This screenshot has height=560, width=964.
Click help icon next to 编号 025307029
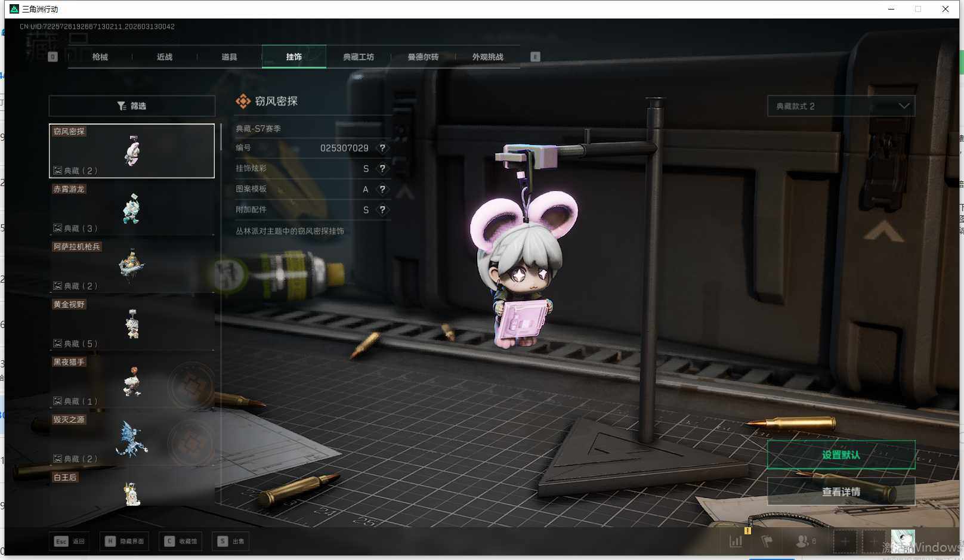coord(382,148)
